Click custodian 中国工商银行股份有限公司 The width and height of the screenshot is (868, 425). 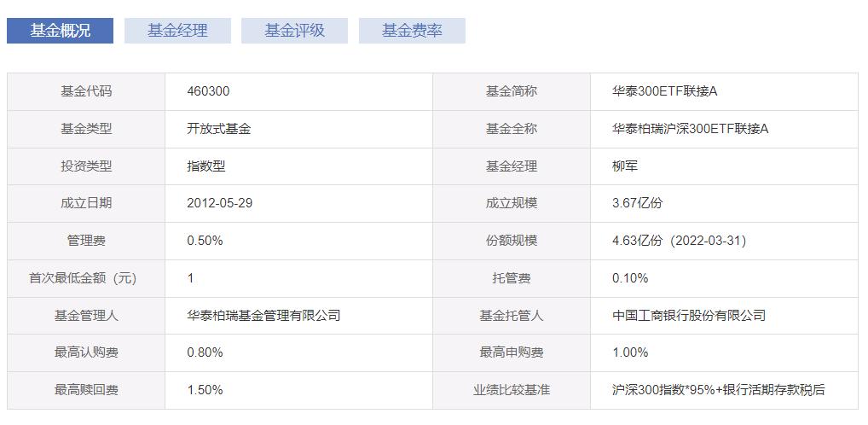point(689,315)
